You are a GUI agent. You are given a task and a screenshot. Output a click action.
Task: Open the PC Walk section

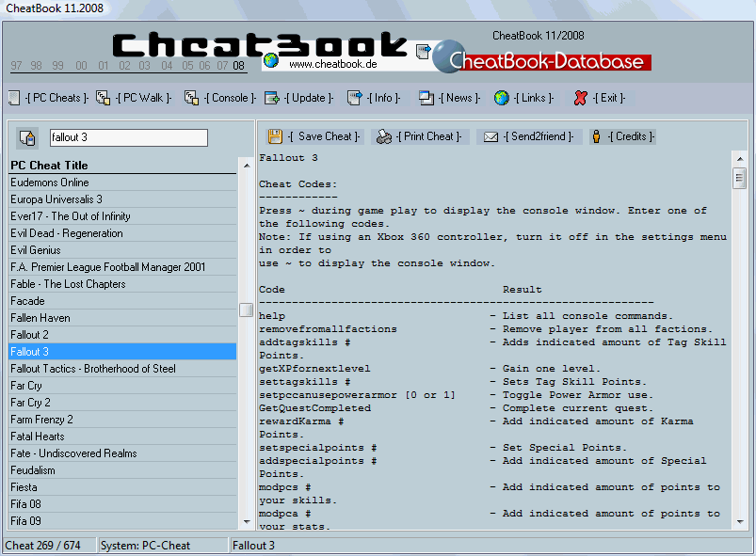pyautogui.click(x=144, y=98)
